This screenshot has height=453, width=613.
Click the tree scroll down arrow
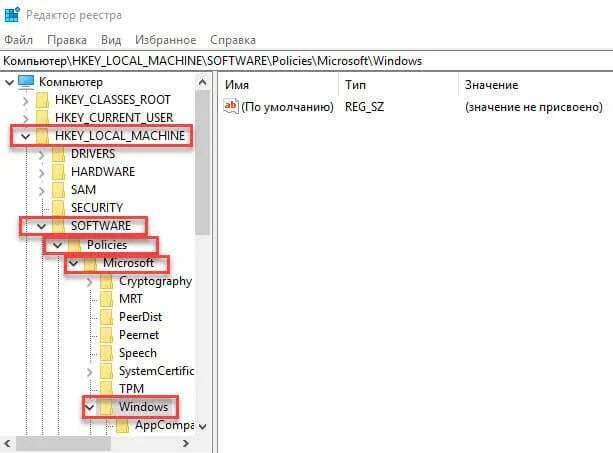click(x=203, y=426)
